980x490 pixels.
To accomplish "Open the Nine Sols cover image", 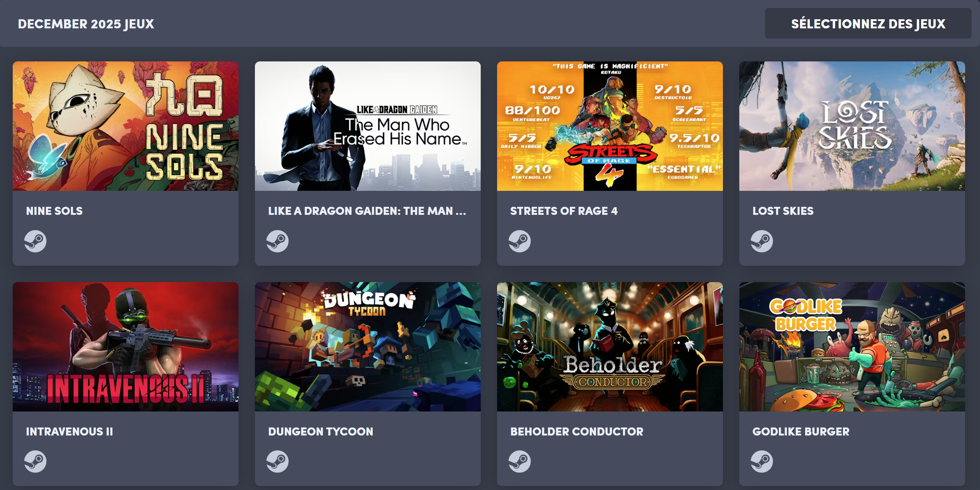I will click(125, 126).
